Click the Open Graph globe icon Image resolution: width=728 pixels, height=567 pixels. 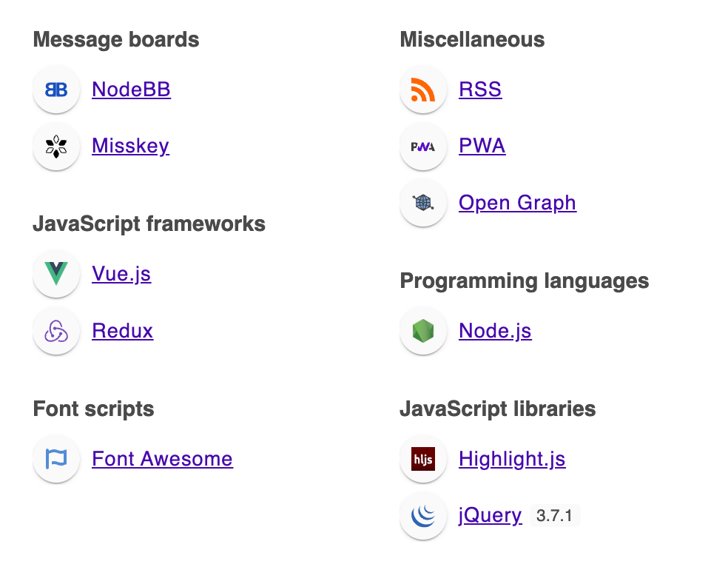[x=423, y=203]
